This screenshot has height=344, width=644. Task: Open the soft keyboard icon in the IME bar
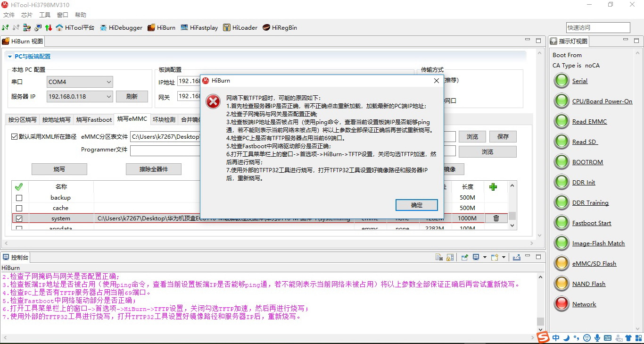point(608,338)
